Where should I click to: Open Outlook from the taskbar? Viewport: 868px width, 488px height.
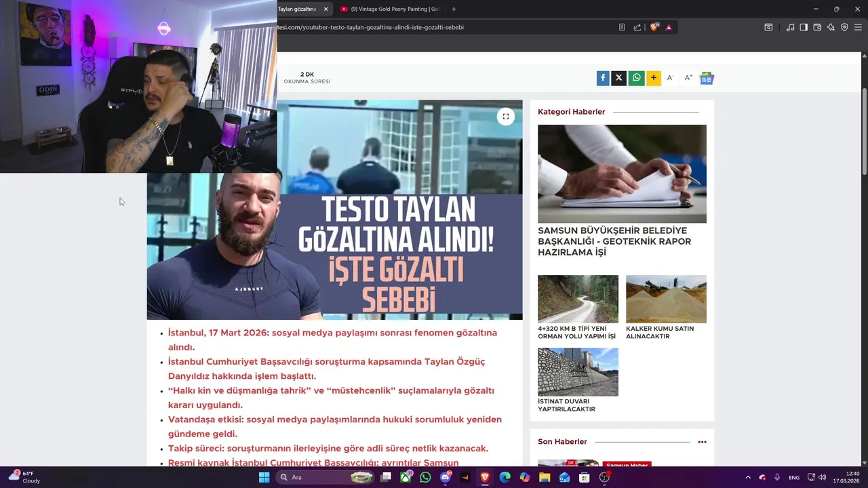point(564,477)
